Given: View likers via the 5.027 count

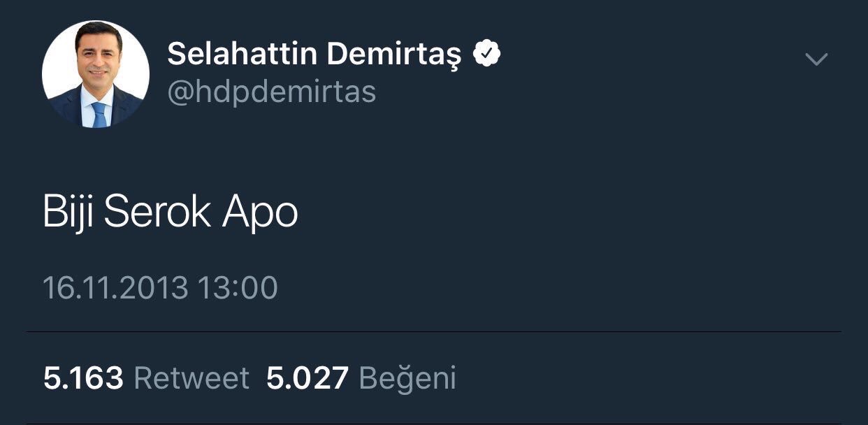Looking at the screenshot, I should click(x=307, y=378).
